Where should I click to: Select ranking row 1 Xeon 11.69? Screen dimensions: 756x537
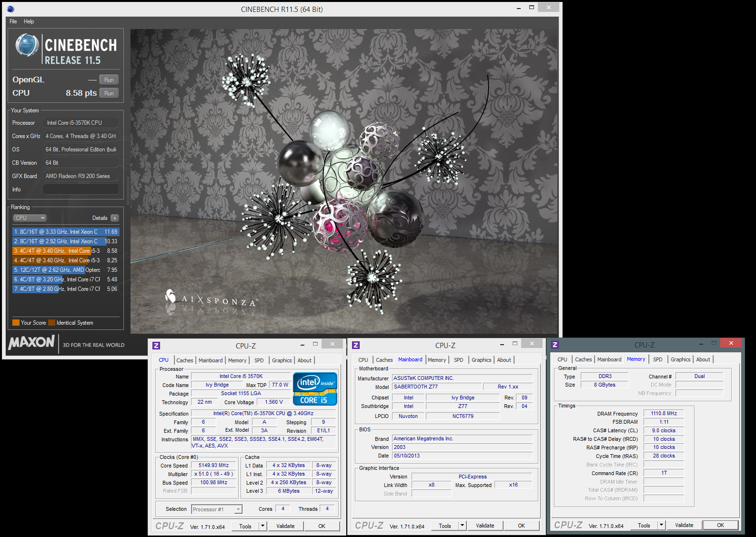[x=66, y=232]
